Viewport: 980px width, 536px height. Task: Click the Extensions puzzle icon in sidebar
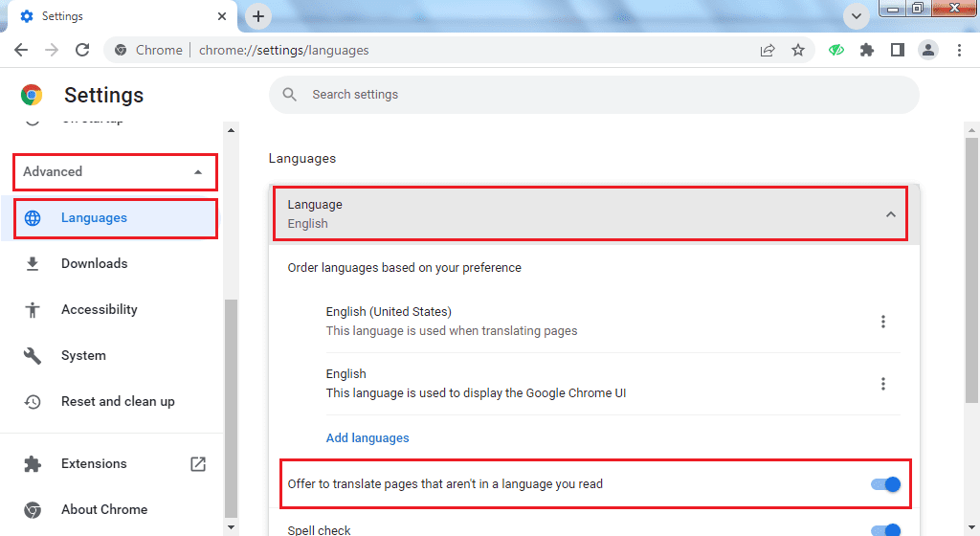(x=33, y=463)
